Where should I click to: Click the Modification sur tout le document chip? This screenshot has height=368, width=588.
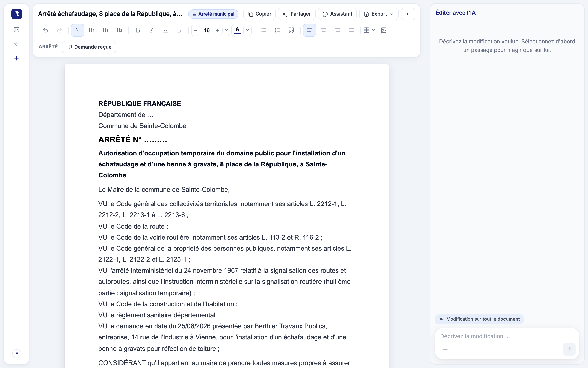point(479,319)
